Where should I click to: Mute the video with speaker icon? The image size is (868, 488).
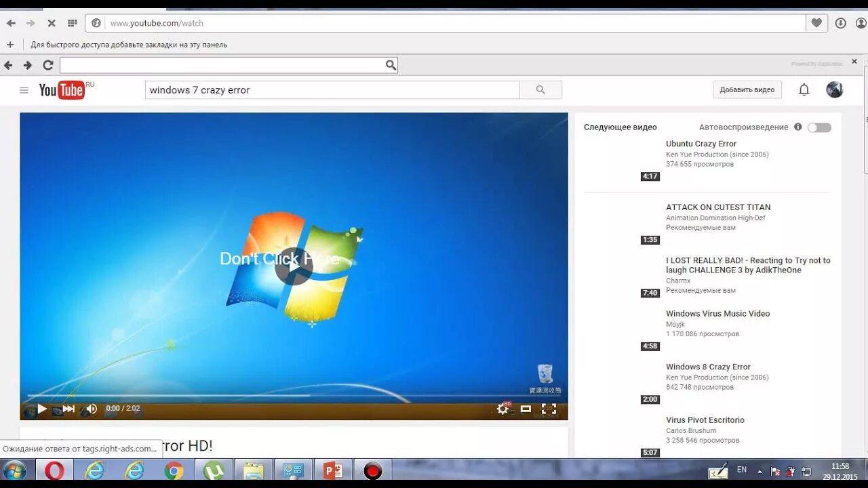point(91,409)
